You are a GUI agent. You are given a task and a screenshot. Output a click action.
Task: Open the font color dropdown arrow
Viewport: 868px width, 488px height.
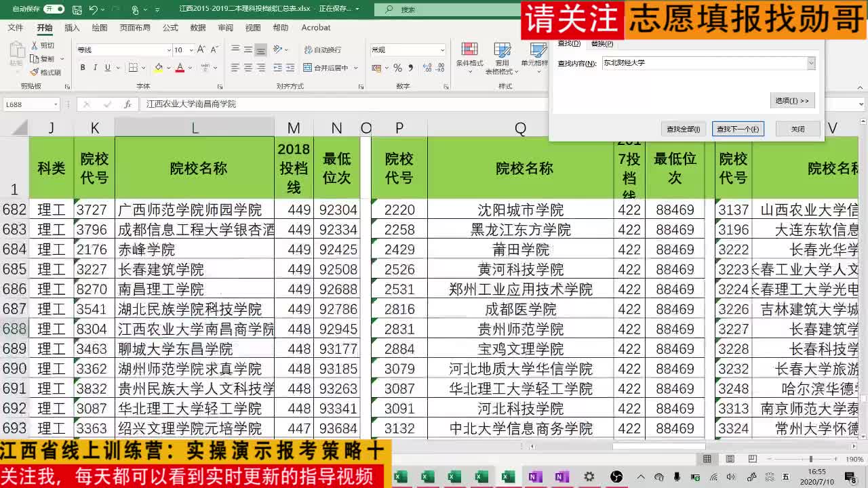click(189, 68)
